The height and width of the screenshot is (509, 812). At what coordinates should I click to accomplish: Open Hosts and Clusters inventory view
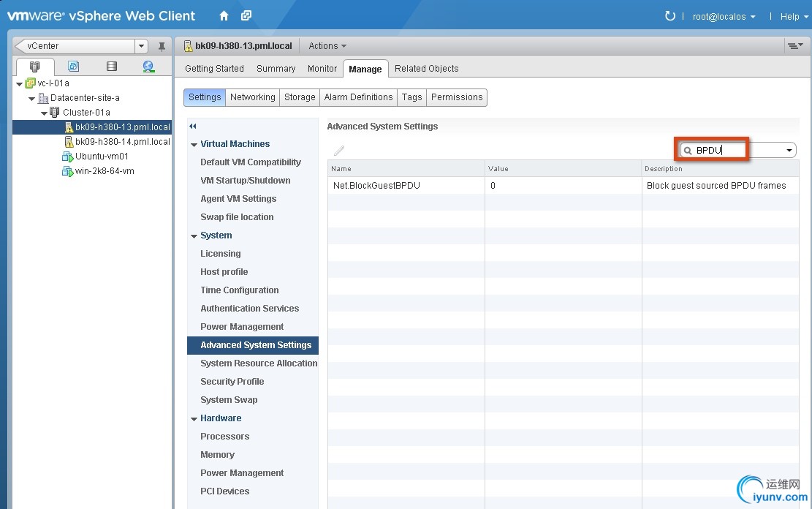tap(34, 67)
